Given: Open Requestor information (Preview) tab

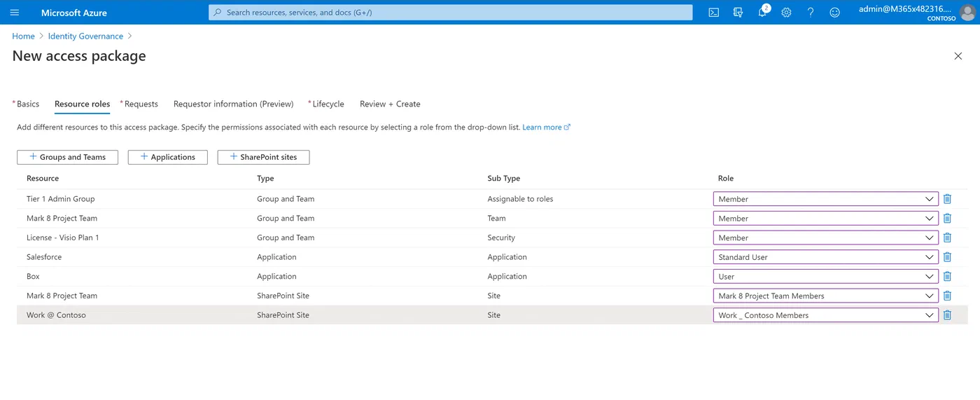Looking at the screenshot, I should pyautogui.click(x=233, y=104).
